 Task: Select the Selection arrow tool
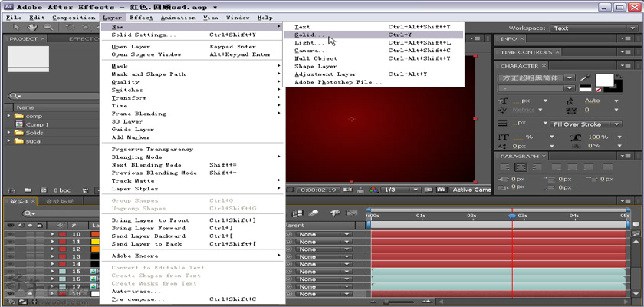[x=16, y=28]
